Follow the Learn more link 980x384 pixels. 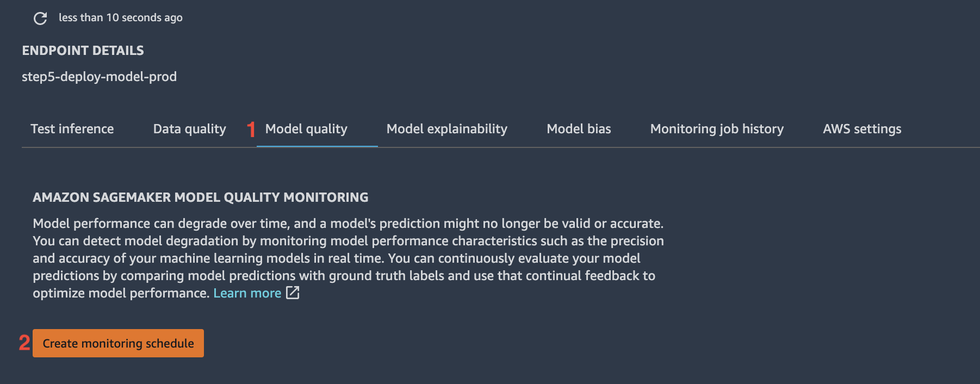pyautogui.click(x=247, y=293)
